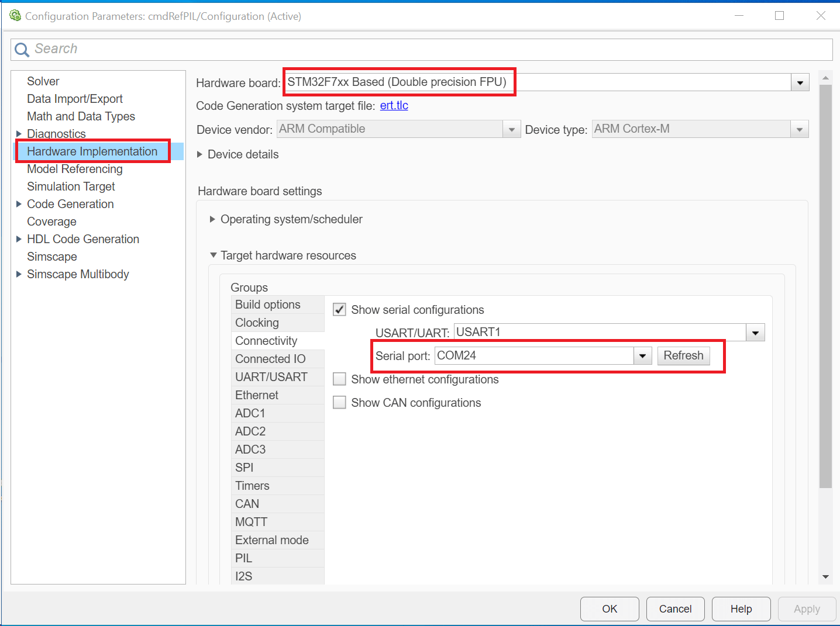Screen dimensions: 840x626
Task: Select the Clocking group
Action: pos(257,323)
